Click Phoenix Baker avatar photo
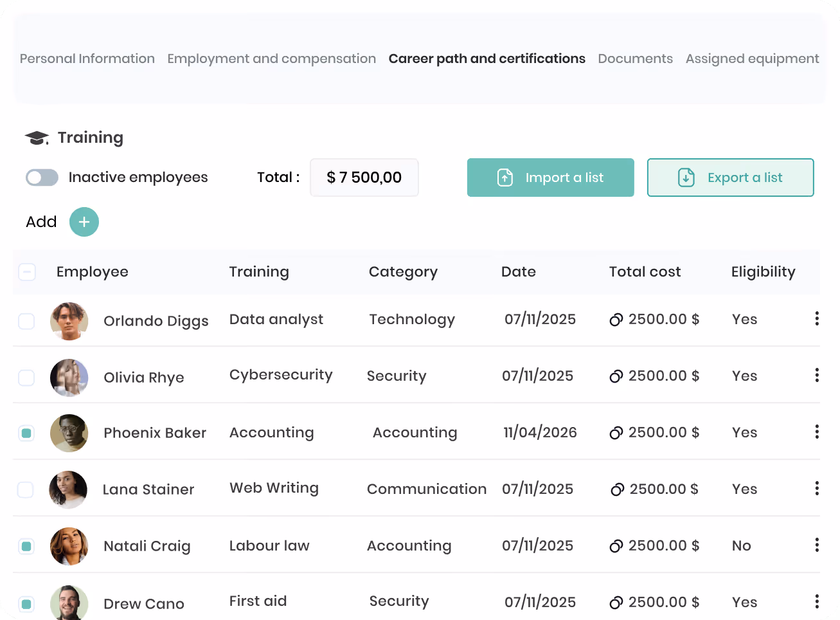The width and height of the screenshot is (840, 620). [x=69, y=433]
